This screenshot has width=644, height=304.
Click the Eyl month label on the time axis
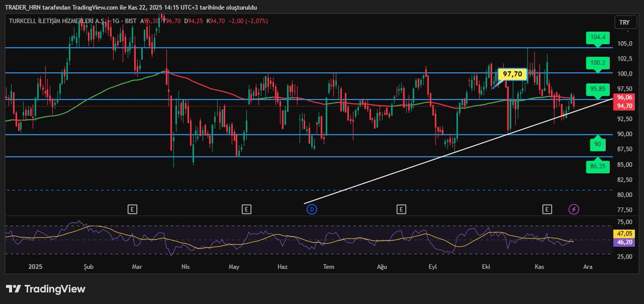434,266
